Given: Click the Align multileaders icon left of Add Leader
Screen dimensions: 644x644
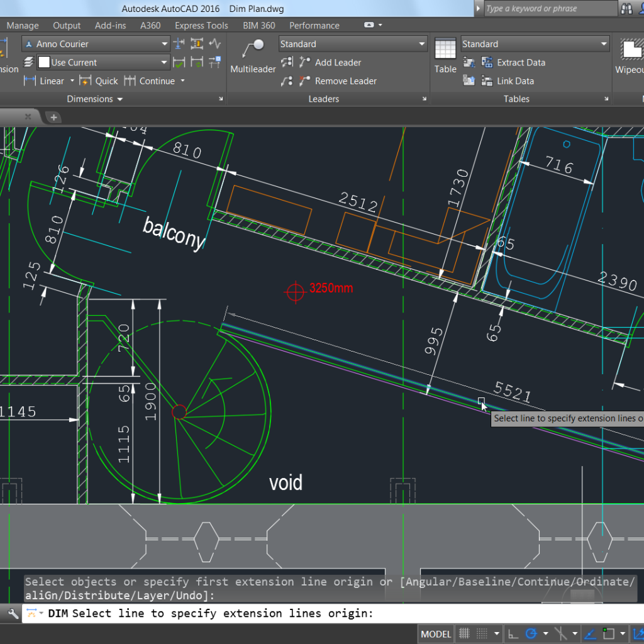Looking at the screenshot, I should [x=287, y=62].
